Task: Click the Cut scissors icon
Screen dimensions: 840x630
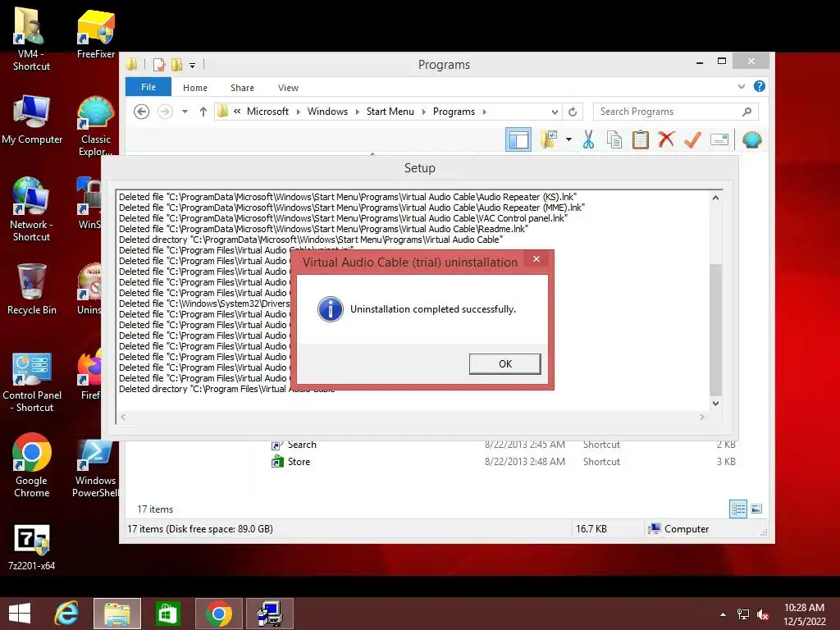Action: (588, 139)
